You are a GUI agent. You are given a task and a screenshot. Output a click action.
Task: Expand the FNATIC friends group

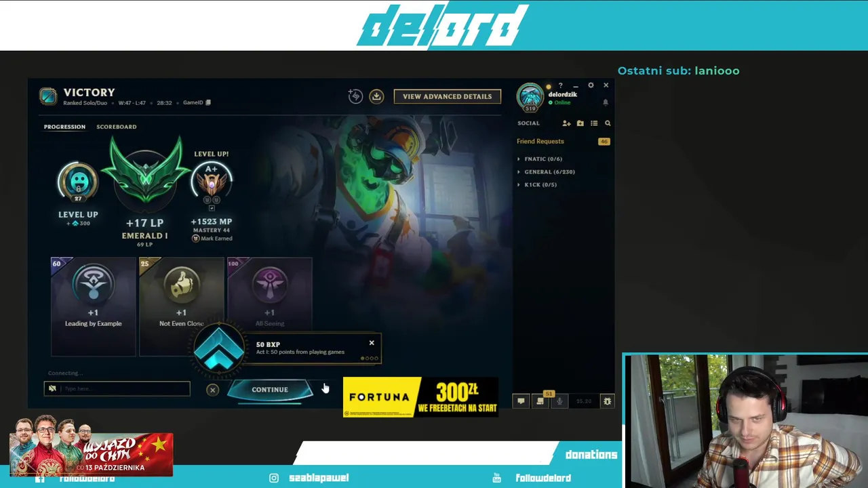coord(543,159)
